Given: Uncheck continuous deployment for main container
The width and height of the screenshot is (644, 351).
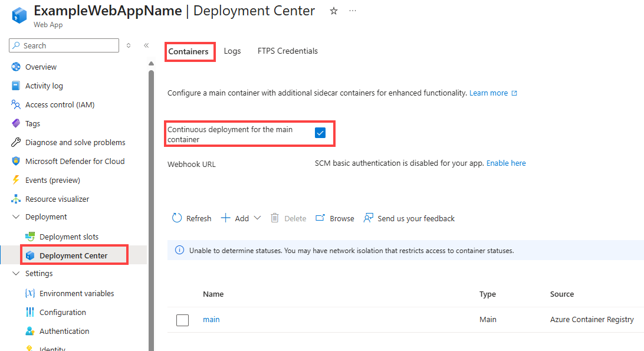Looking at the screenshot, I should tap(320, 133).
